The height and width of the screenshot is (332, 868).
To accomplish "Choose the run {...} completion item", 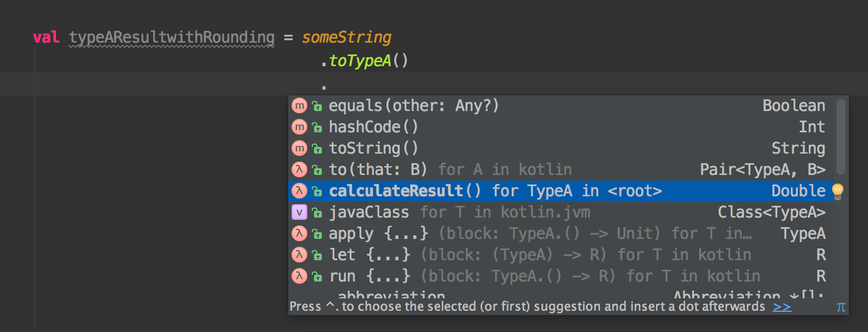I will pyautogui.click(x=370, y=276).
